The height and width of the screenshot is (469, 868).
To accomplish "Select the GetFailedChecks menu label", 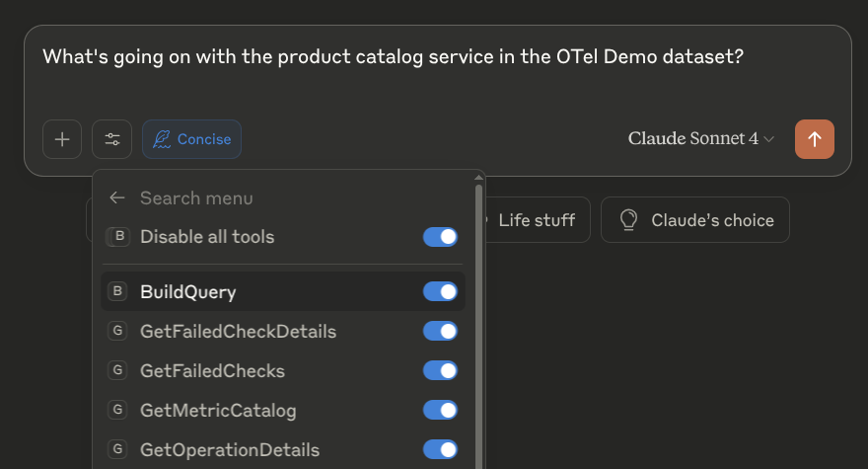I will click(x=213, y=371).
